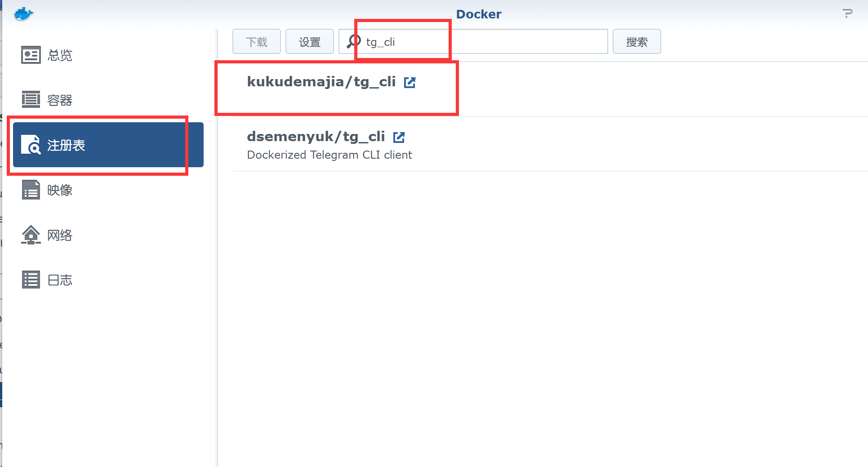The image size is (868, 467).
Task: Open external link icon for dsemenyuk/tg_cli
Action: coord(399,137)
